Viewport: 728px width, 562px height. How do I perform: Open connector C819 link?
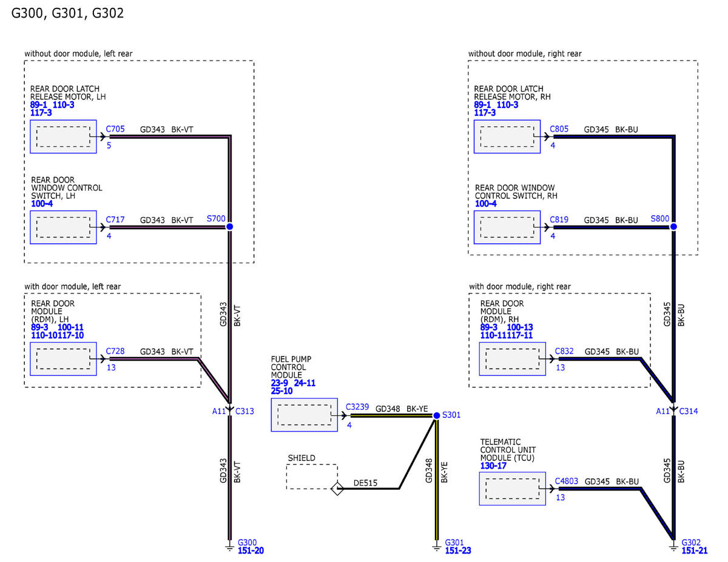point(559,219)
